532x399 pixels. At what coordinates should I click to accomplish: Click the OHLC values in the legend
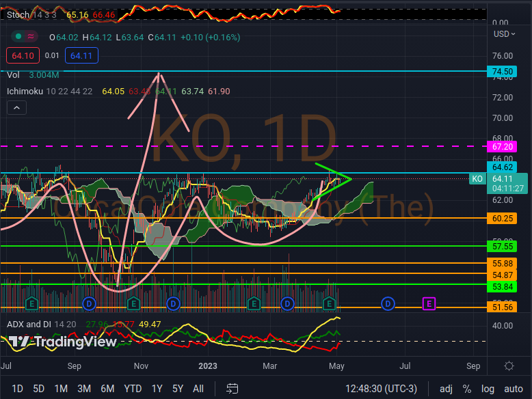coord(144,38)
